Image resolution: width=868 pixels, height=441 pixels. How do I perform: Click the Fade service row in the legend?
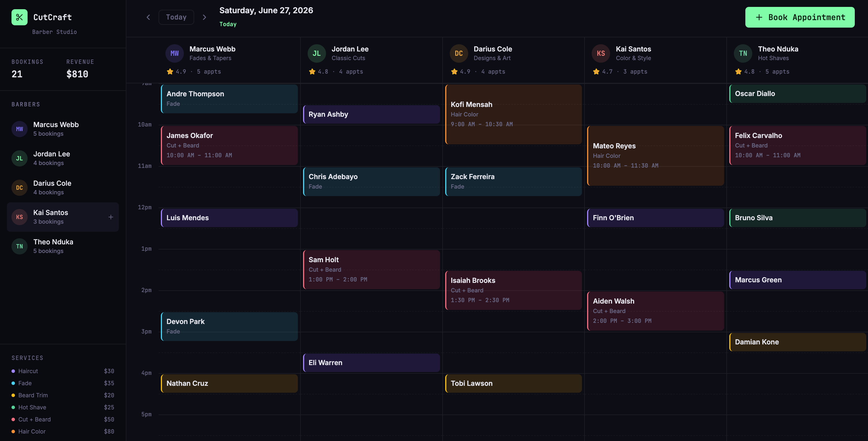(x=63, y=383)
